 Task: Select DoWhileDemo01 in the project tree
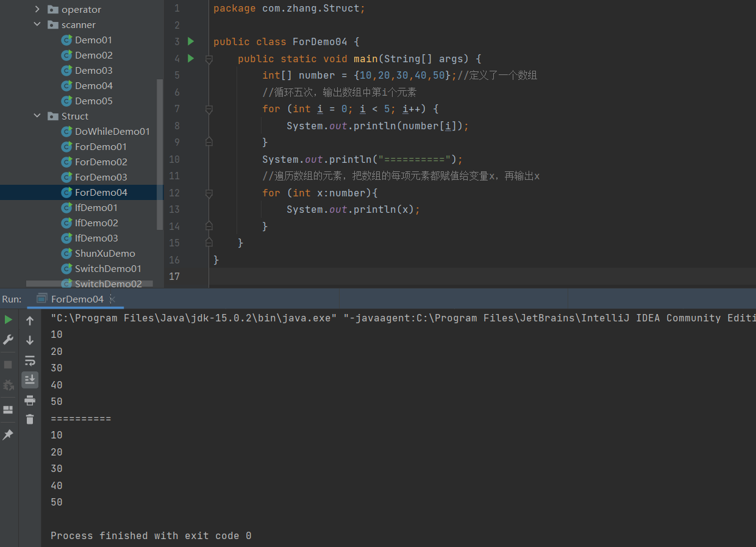[112, 132]
